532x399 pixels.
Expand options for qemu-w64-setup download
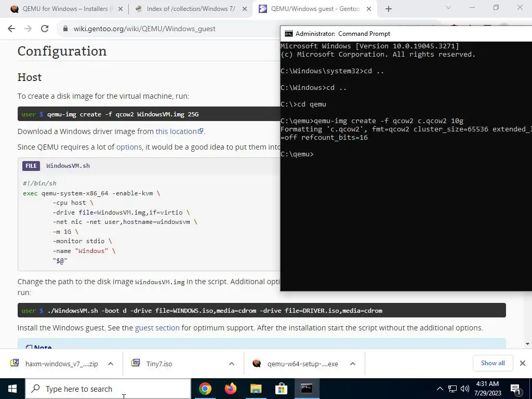(353, 364)
